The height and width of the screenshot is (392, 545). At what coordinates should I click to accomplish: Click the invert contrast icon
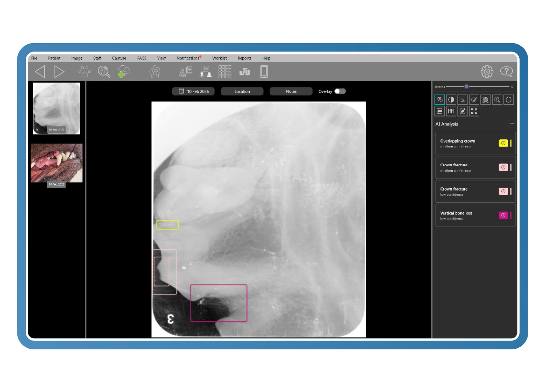(x=451, y=99)
